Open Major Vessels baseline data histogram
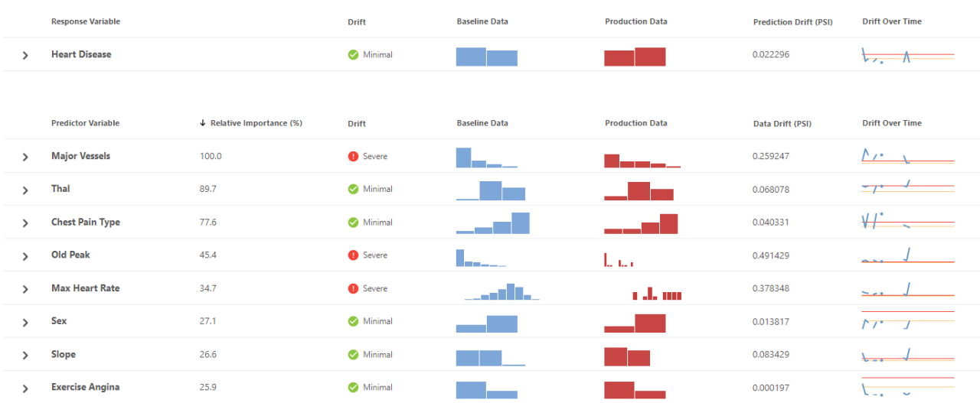Image resolution: width=980 pixels, height=403 pixels. 486,158
